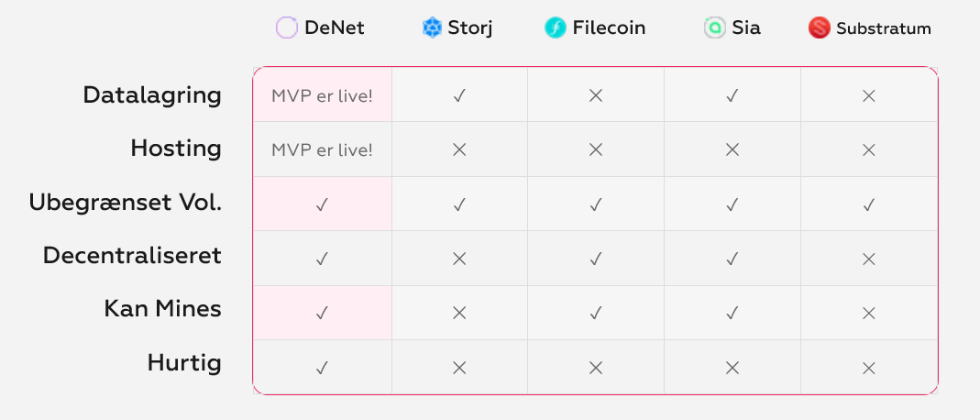Select the Decentraliseret row label
The height and width of the screenshot is (420, 980).
pyautogui.click(x=132, y=256)
